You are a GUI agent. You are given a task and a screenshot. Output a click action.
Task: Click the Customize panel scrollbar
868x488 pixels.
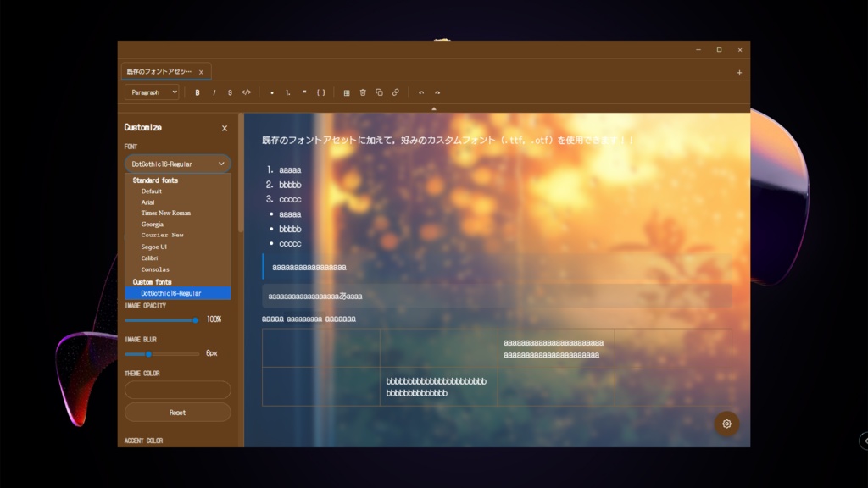(241, 173)
